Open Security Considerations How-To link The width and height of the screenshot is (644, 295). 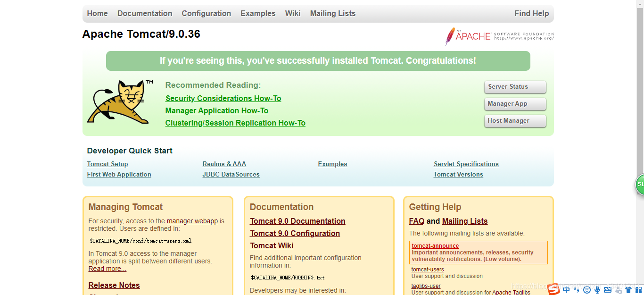click(x=223, y=98)
